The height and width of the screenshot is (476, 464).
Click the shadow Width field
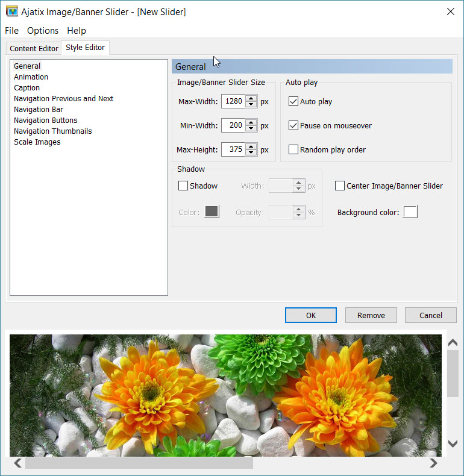(281, 186)
